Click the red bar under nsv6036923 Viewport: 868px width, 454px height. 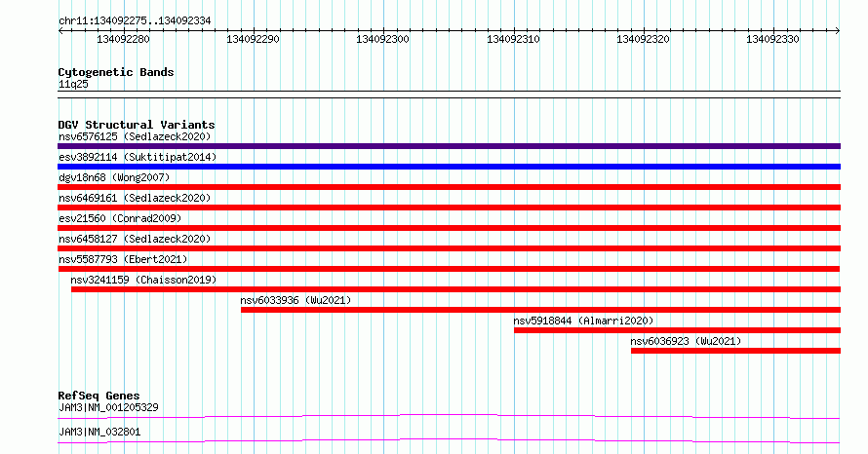pos(735,351)
